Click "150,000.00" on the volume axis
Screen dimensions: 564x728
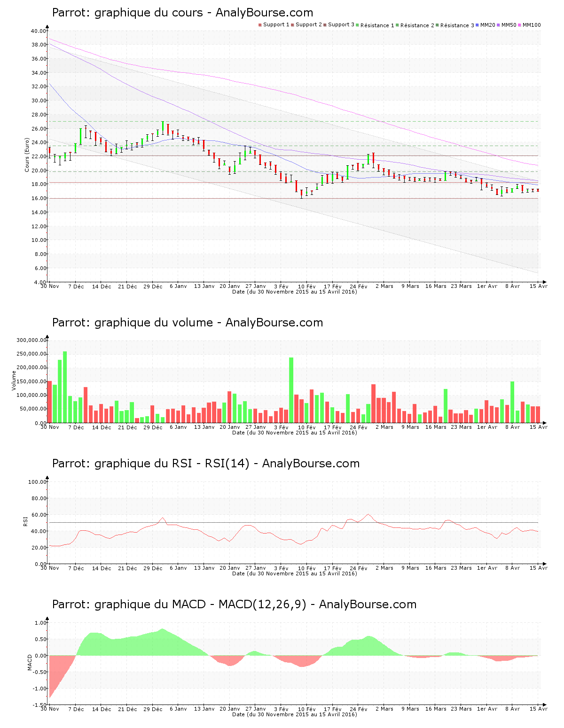coord(31,381)
